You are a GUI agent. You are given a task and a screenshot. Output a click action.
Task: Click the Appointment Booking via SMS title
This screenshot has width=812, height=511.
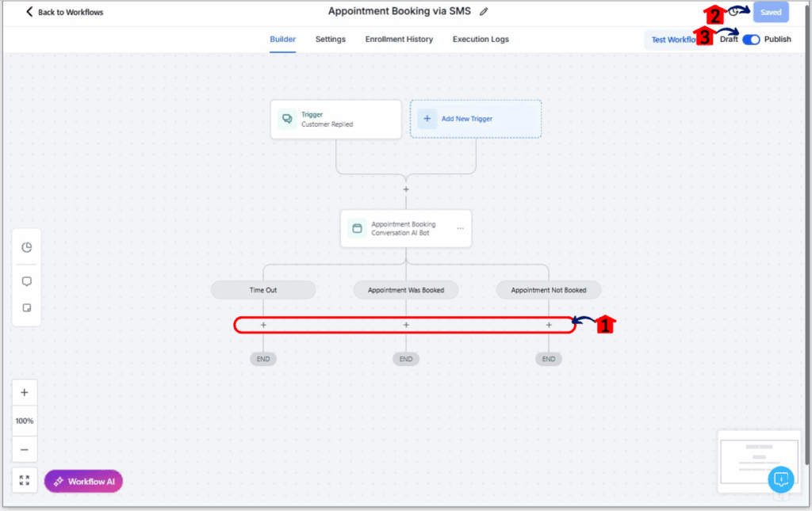click(400, 11)
